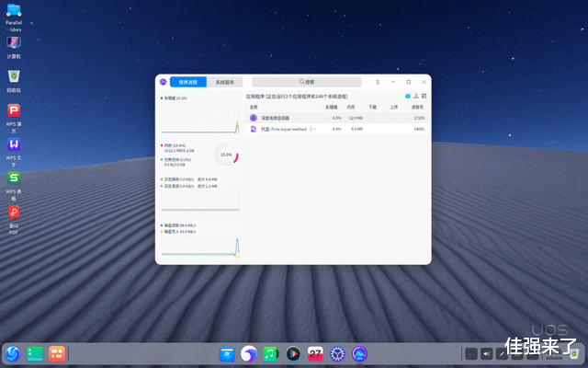Switch to the 程序进程 tab
Viewport: 588px width, 368px height.
(x=187, y=82)
